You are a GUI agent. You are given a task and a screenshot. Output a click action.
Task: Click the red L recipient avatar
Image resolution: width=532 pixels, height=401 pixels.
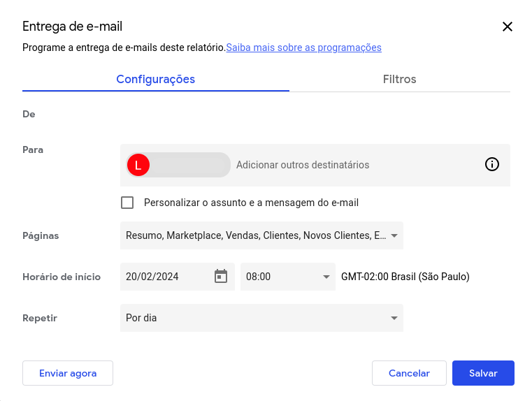point(138,166)
